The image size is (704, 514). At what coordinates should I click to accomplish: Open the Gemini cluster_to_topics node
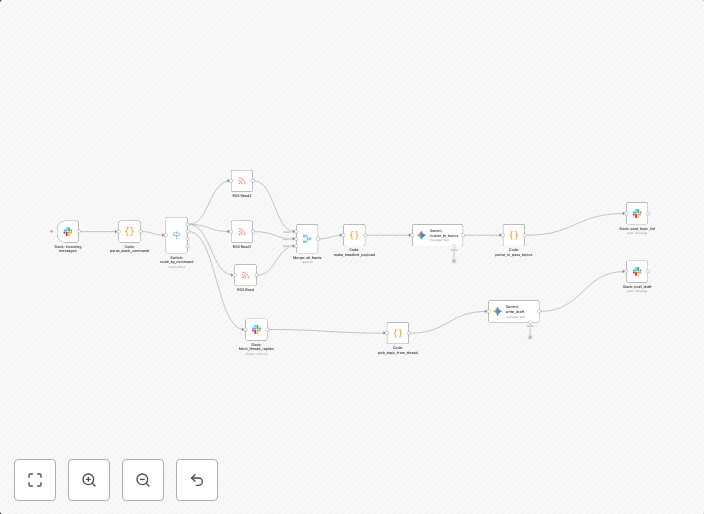pyautogui.click(x=437, y=235)
